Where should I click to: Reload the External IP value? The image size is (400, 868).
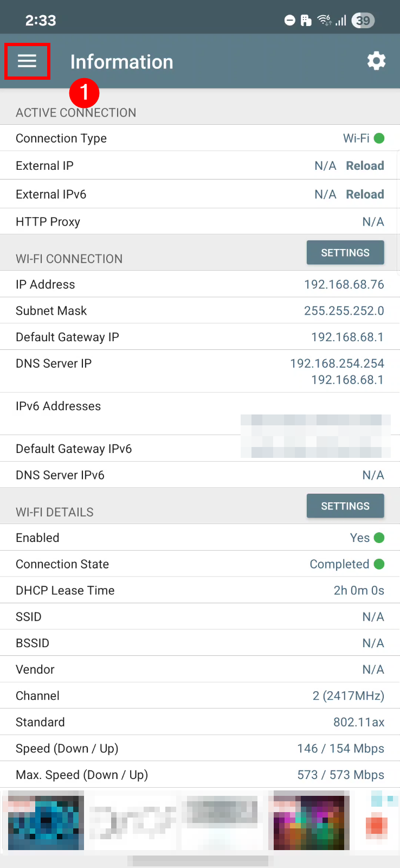click(x=365, y=166)
